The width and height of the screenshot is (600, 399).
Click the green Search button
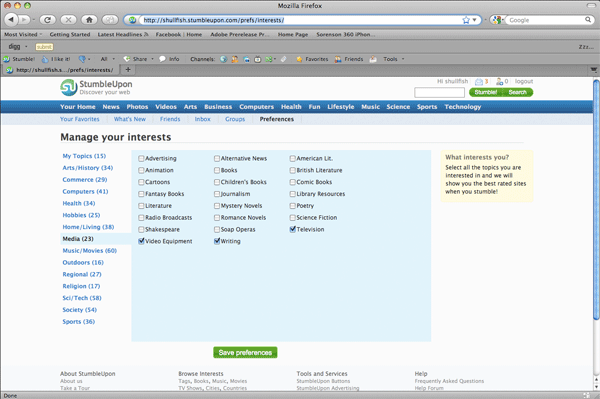click(518, 92)
